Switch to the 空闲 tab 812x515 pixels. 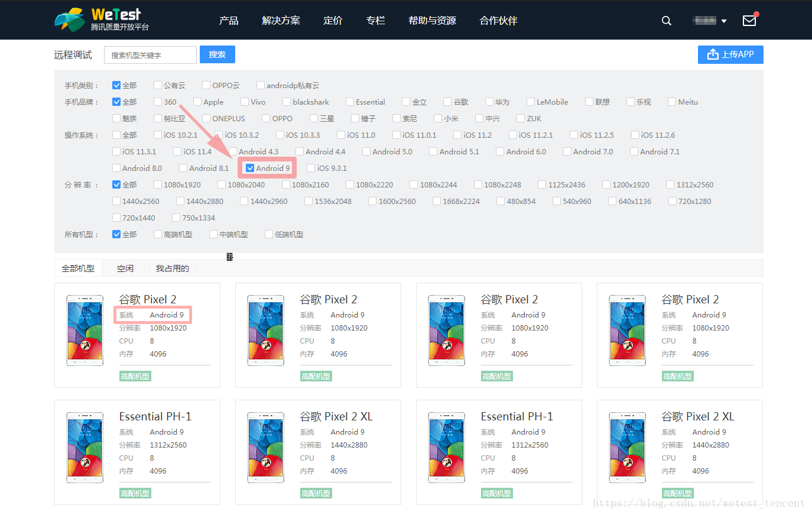[x=125, y=268]
